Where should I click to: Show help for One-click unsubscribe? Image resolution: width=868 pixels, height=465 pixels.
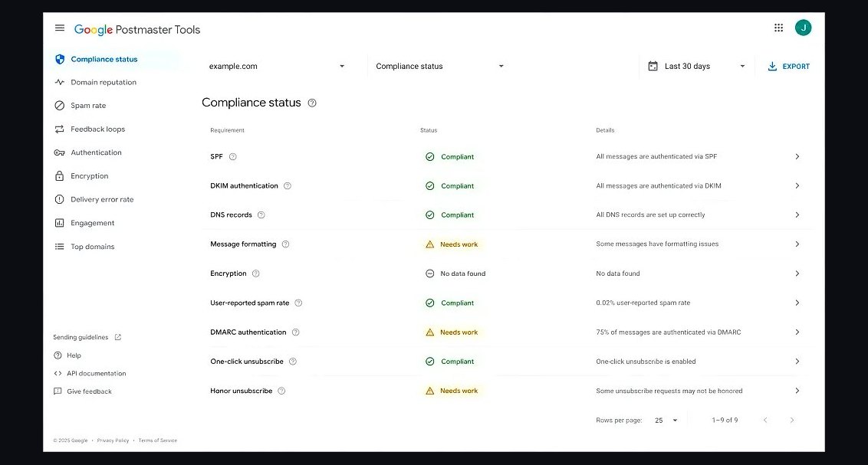(293, 362)
